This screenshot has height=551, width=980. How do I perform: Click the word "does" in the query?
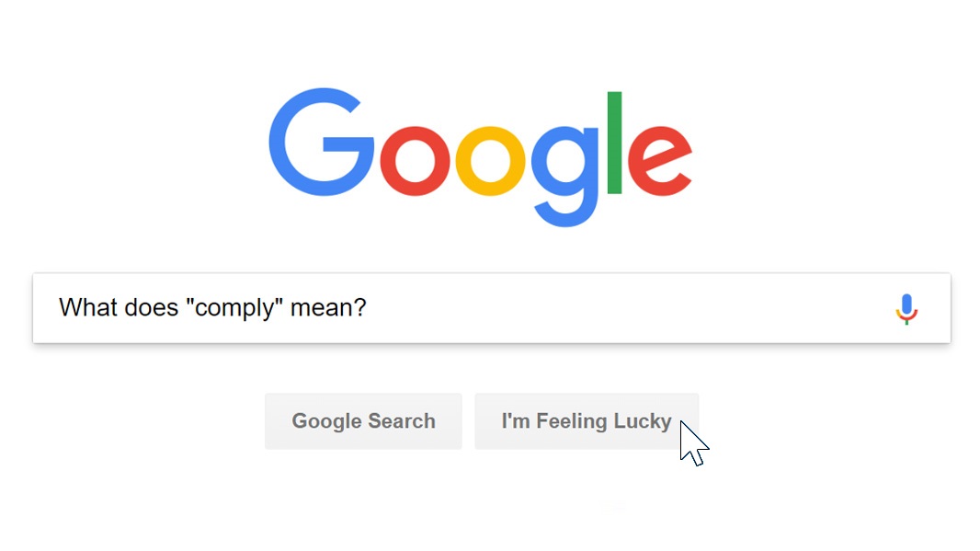tap(150, 307)
